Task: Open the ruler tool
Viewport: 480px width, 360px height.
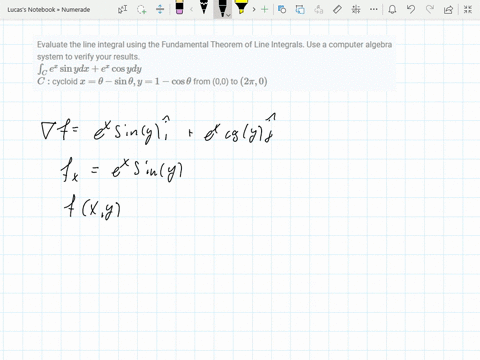Action: click(337, 9)
